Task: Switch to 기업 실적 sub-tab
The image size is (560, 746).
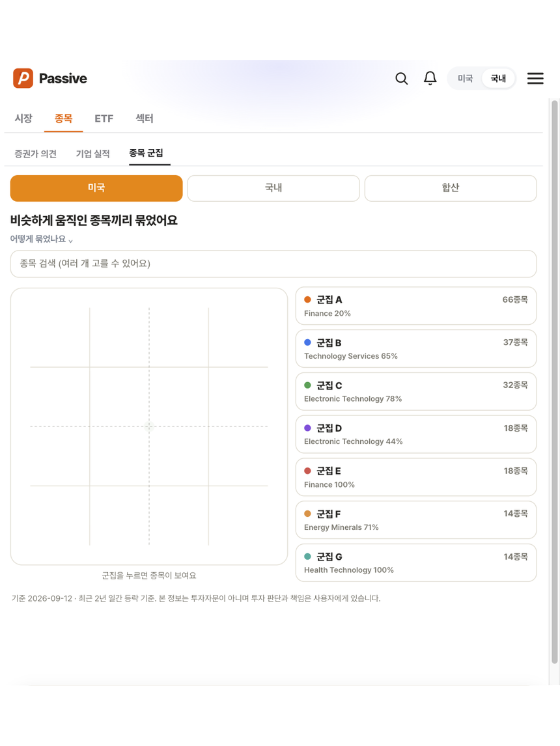Action: pos(92,154)
